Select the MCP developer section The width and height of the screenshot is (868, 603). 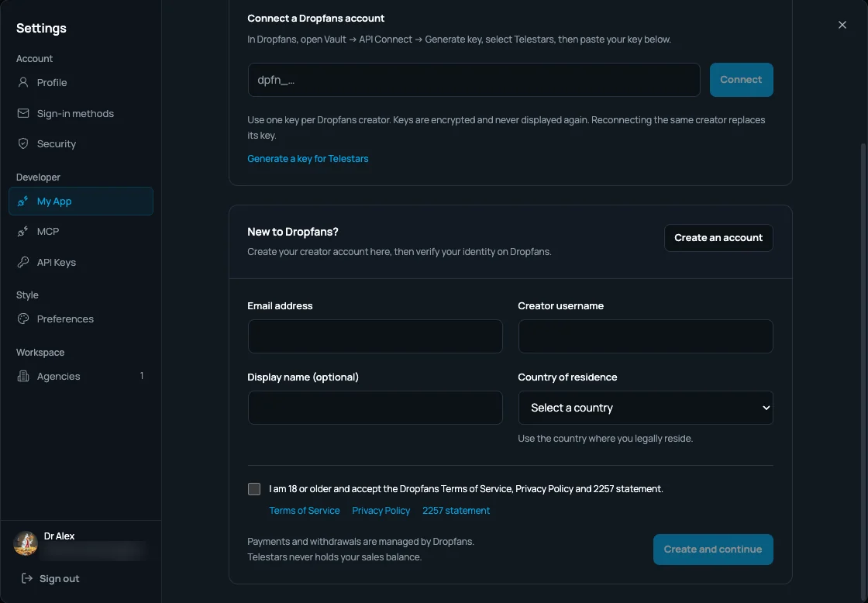(x=81, y=232)
